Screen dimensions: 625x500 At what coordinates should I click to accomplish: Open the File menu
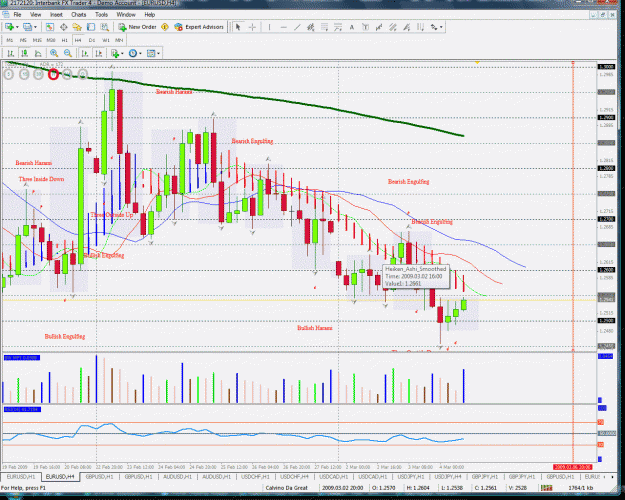tap(17, 14)
